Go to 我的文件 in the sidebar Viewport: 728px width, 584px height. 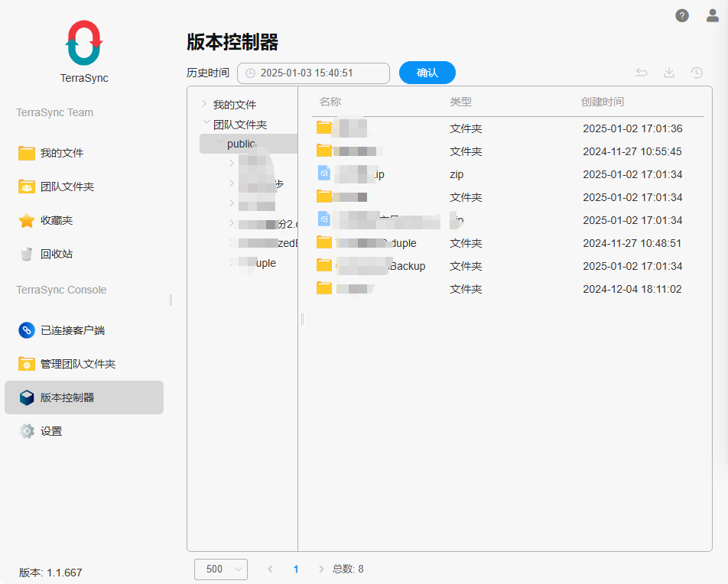(x=61, y=153)
